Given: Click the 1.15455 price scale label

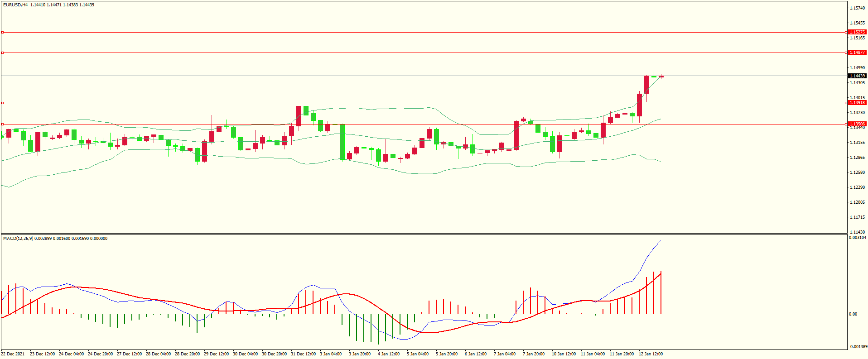Looking at the screenshot, I should pyautogui.click(x=858, y=23).
